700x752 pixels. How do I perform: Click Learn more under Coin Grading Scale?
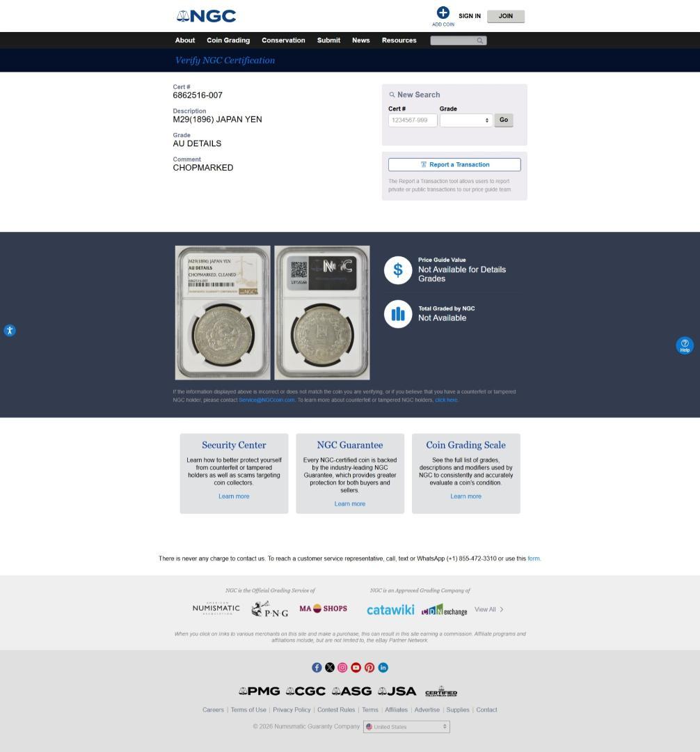click(466, 496)
